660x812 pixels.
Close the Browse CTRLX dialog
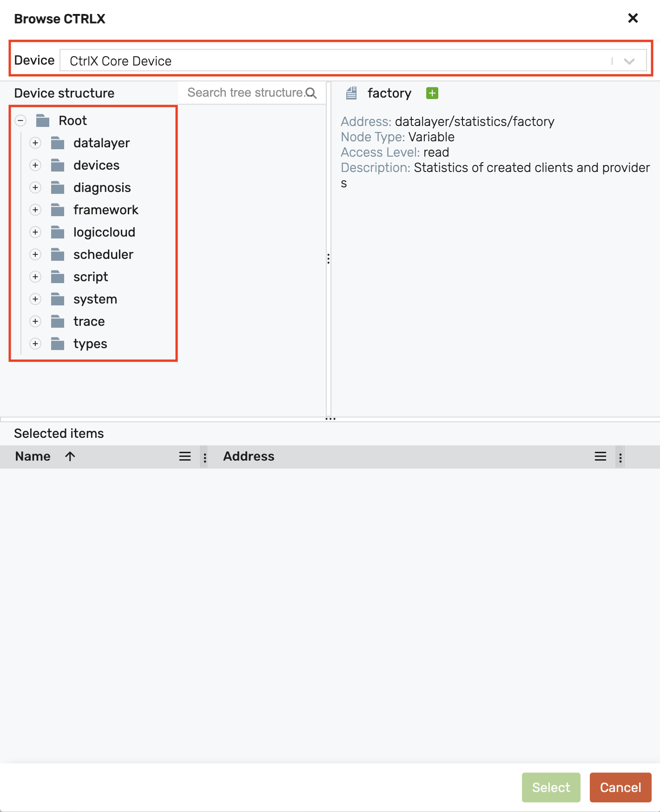tap(633, 18)
